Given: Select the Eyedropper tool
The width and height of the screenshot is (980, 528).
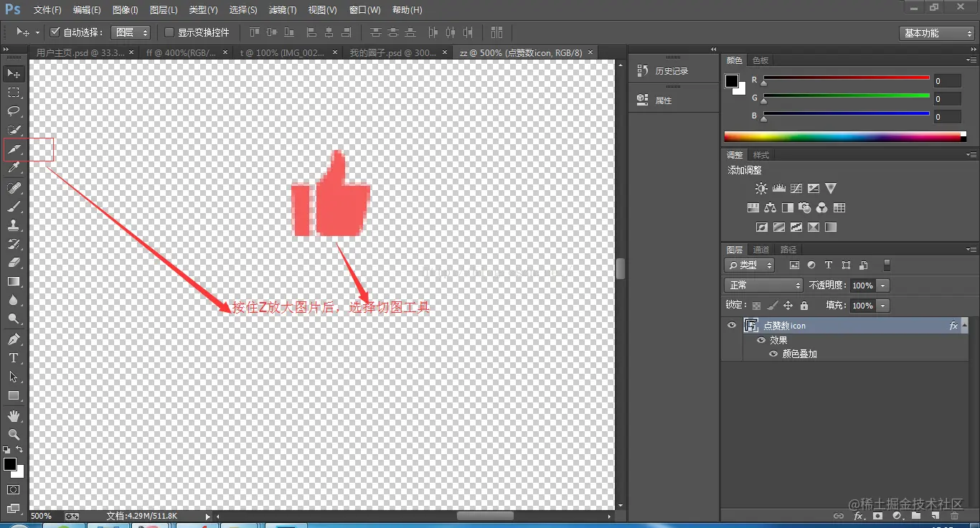Looking at the screenshot, I should point(14,168).
